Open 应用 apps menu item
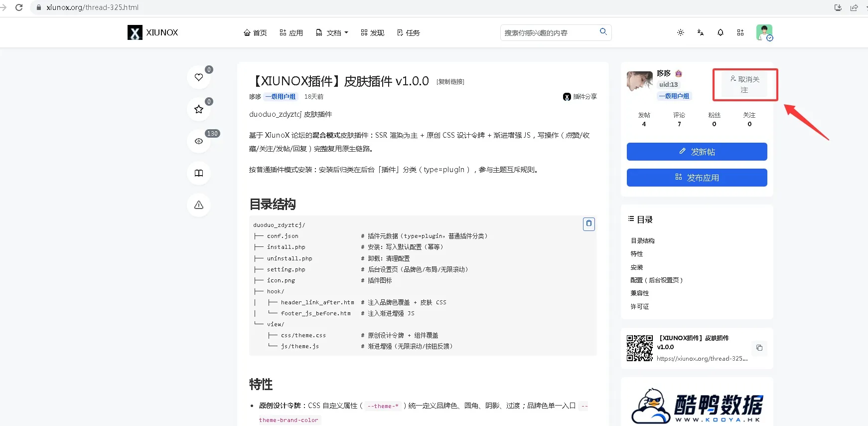The width and height of the screenshot is (868, 426). click(x=291, y=32)
